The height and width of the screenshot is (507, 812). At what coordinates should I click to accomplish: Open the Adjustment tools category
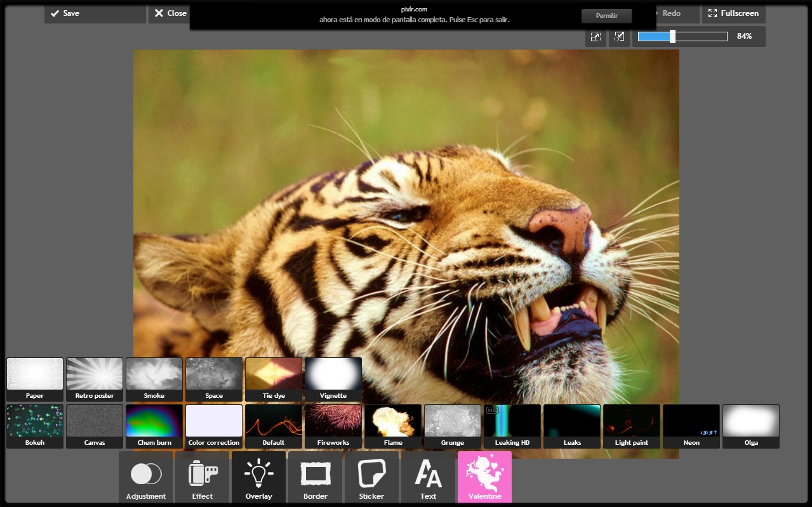click(x=145, y=477)
